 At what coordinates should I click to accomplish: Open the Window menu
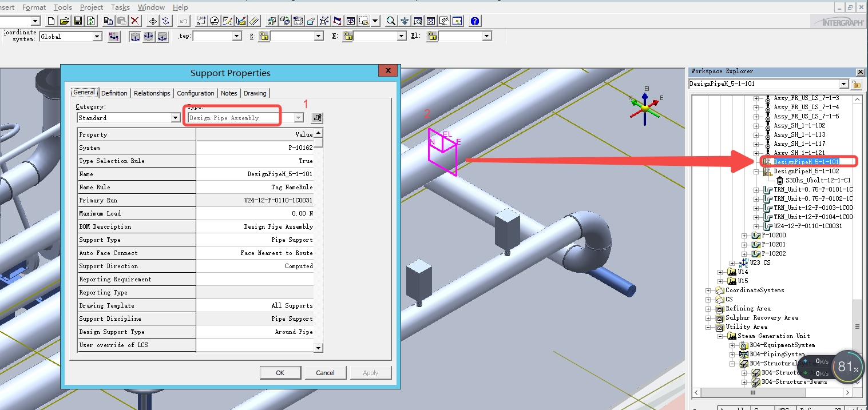point(152,7)
